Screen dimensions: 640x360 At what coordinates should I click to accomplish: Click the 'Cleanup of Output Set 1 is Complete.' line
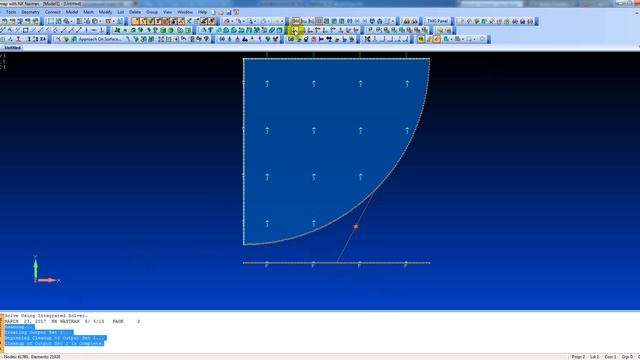point(54,344)
